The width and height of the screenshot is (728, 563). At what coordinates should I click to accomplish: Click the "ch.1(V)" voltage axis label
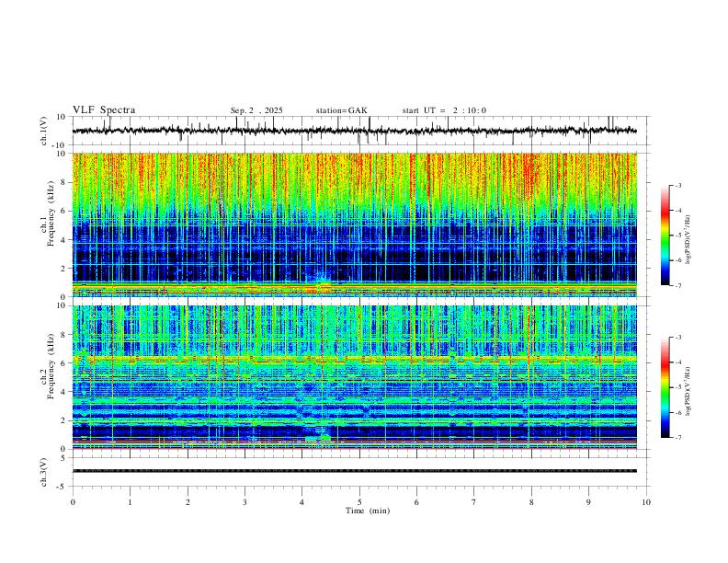point(43,131)
